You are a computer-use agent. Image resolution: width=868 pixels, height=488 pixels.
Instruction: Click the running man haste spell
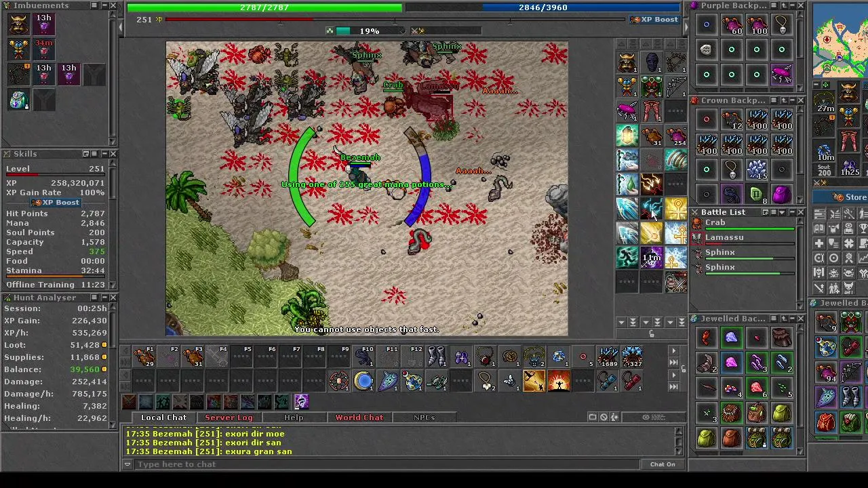point(627,258)
